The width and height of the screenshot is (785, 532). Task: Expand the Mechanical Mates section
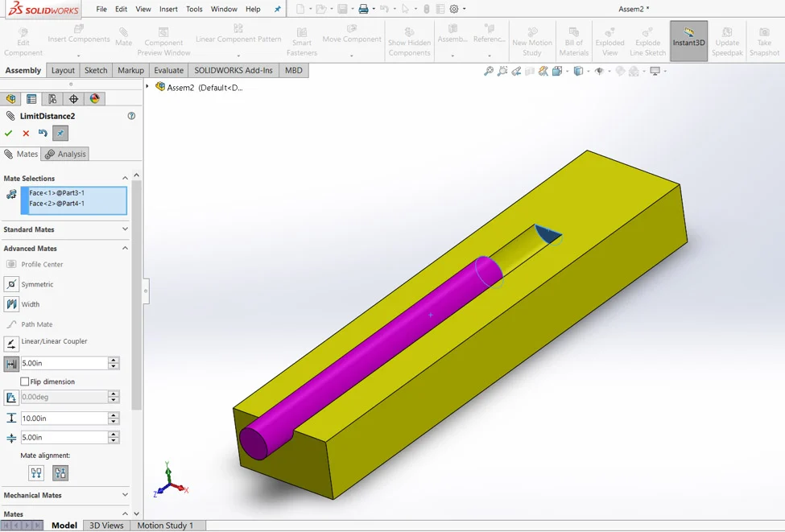[x=125, y=495]
